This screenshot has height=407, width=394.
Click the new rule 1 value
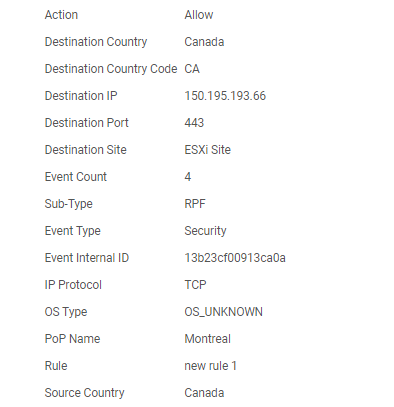[210, 366]
